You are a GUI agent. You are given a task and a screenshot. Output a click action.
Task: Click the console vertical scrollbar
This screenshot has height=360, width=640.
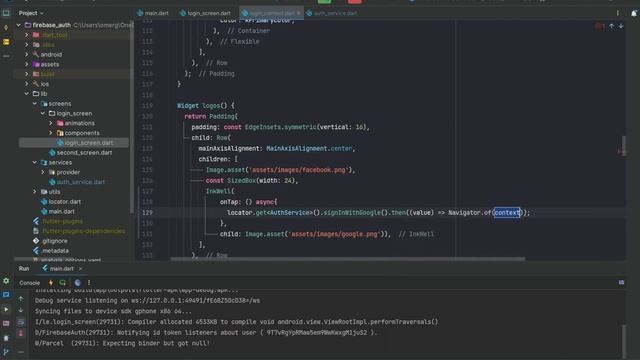pyautogui.click(x=624, y=341)
